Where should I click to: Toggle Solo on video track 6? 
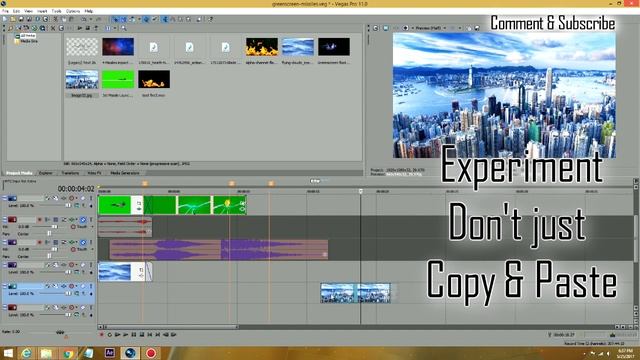point(91,307)
